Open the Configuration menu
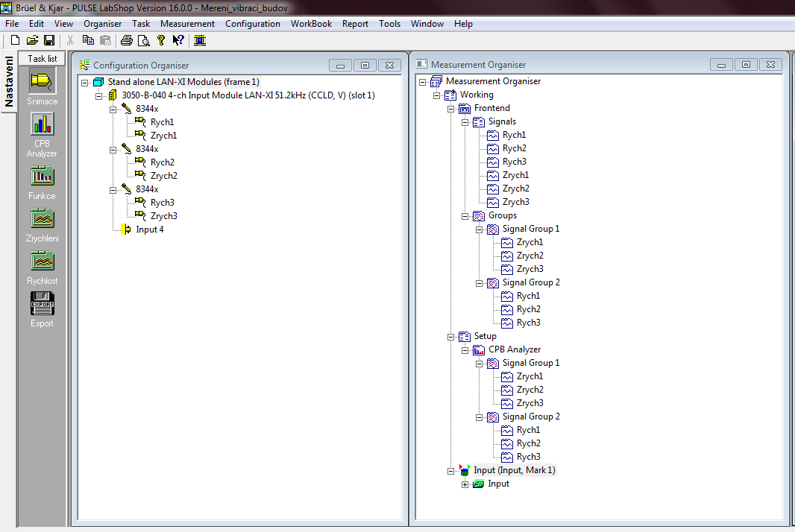Image resolution: width=795 pixels, height=532 pixels. point(253,24)
